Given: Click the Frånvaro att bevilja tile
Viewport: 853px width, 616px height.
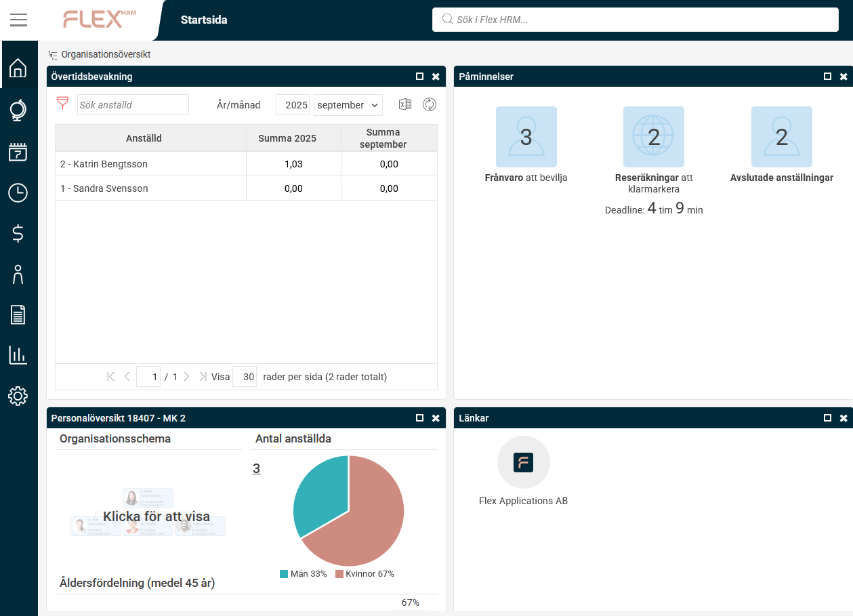Looking at the screenshot, I should pos(526,137).
